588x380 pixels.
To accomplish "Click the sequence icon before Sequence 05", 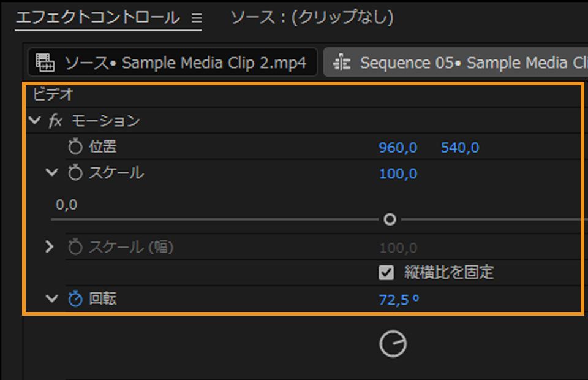I will pos(342,63).
